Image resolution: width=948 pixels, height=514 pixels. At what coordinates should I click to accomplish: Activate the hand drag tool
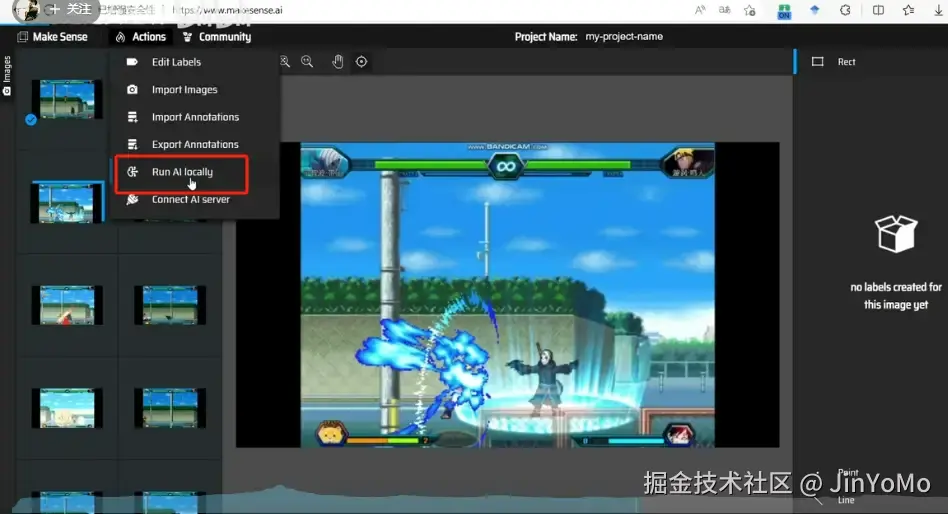point(337,62)
